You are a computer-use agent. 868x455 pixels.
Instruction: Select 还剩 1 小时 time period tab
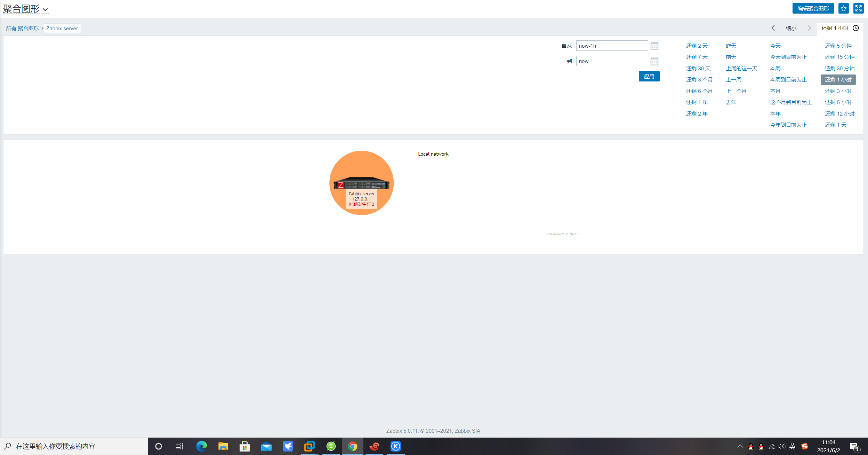[x=835, y=28]
